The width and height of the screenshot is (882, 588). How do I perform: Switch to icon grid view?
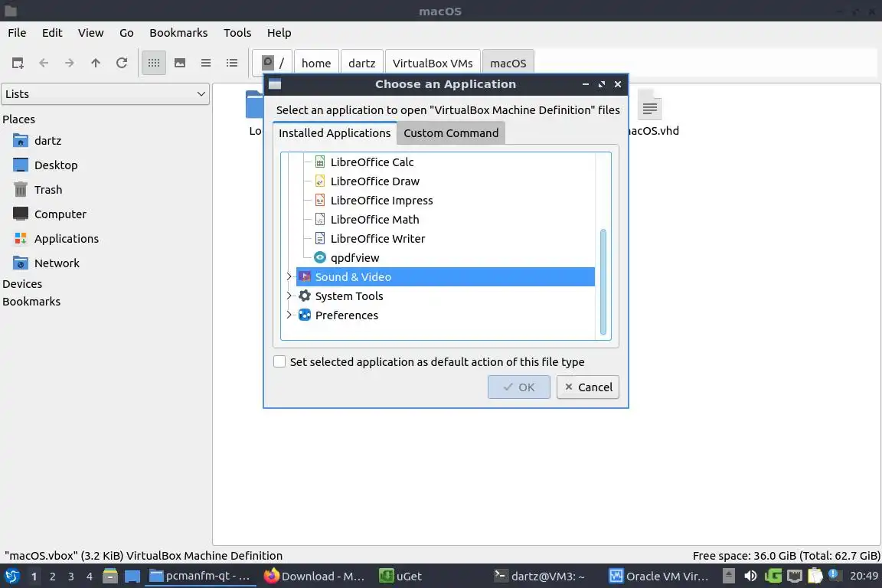coord(154,63)
